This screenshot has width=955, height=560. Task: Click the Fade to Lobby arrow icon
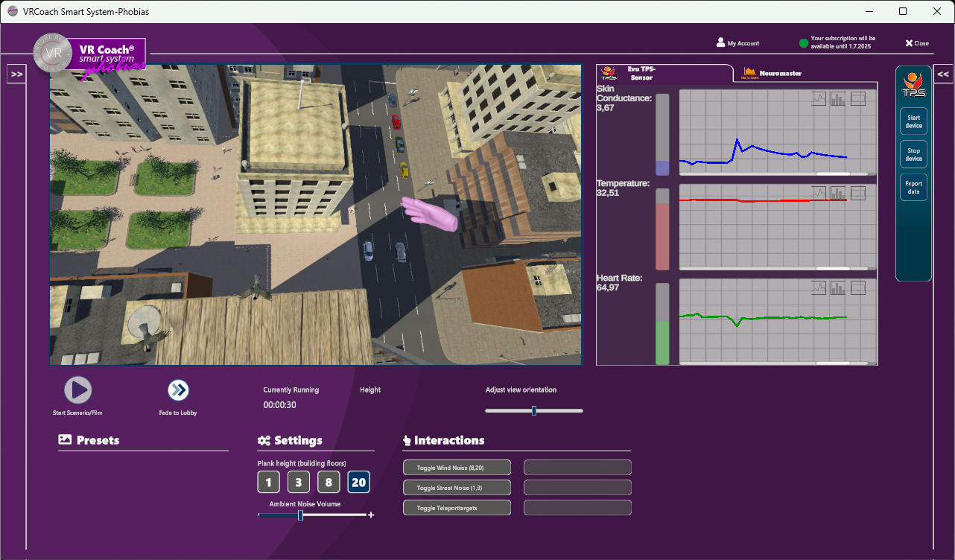point(178,390)
